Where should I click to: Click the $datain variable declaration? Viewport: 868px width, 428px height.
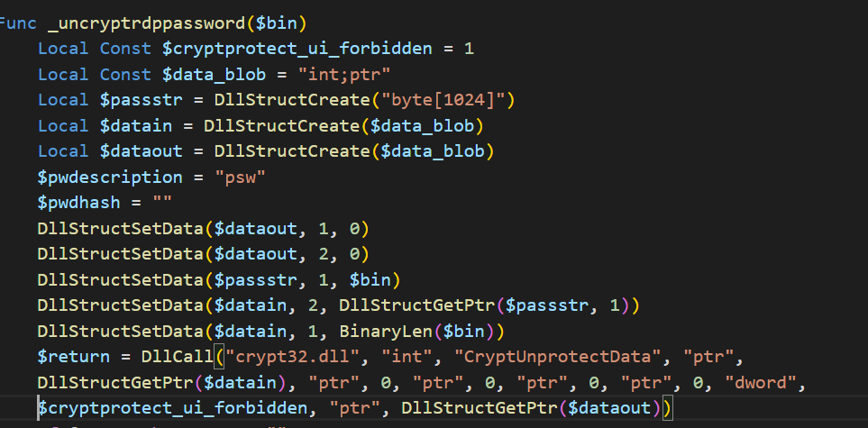coord(135,125)
